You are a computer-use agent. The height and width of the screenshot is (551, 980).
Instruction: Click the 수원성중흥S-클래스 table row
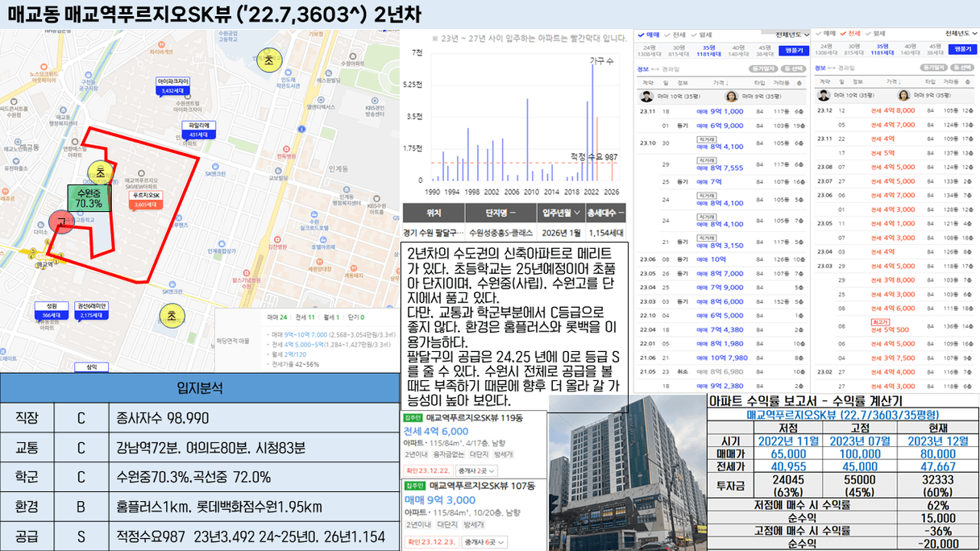pos(513,232)
